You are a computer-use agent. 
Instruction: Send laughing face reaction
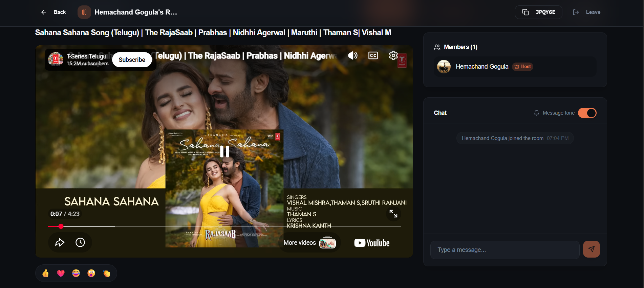[76, 273]
